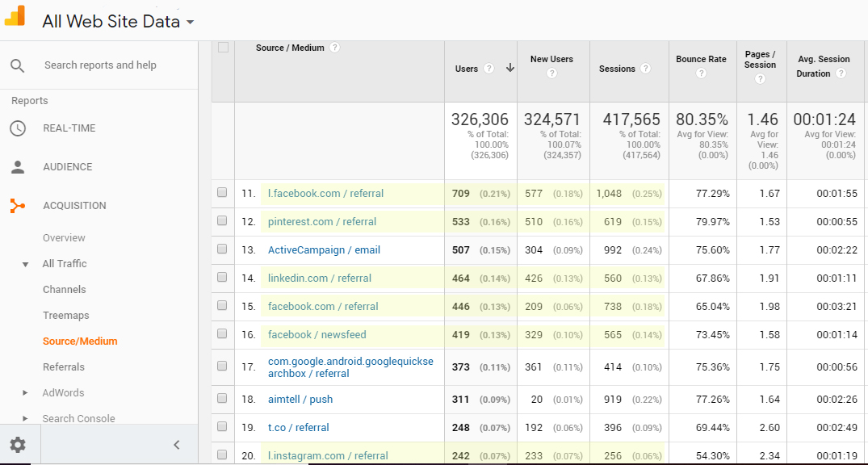Screen dimensions: 868x465
Task: Open the Channels report
Action: (65, 290)
